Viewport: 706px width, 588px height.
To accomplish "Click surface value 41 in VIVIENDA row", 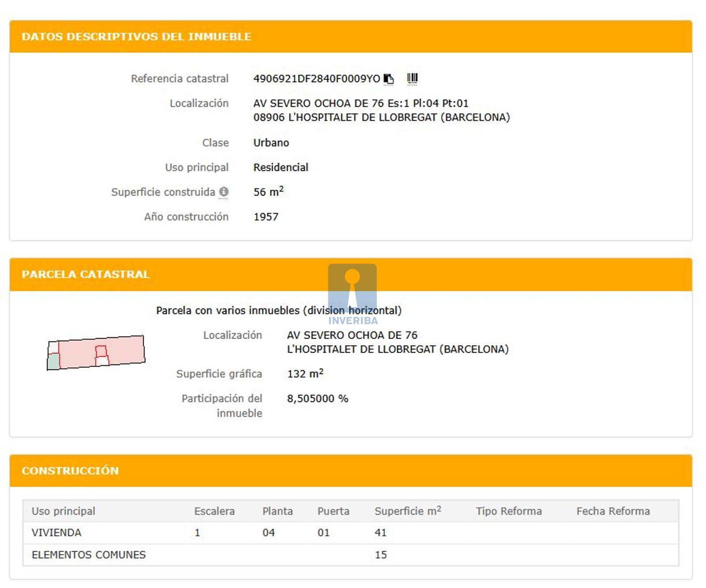I will pos(380,533).
